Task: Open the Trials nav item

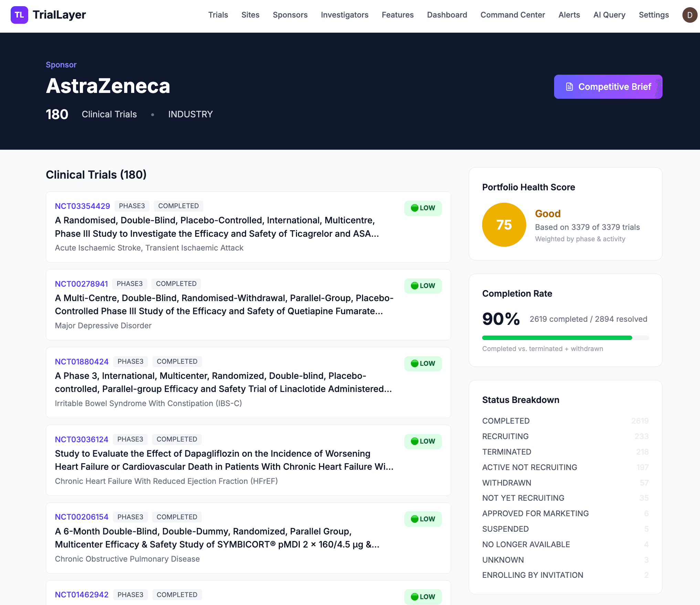Action: [218, 15]
